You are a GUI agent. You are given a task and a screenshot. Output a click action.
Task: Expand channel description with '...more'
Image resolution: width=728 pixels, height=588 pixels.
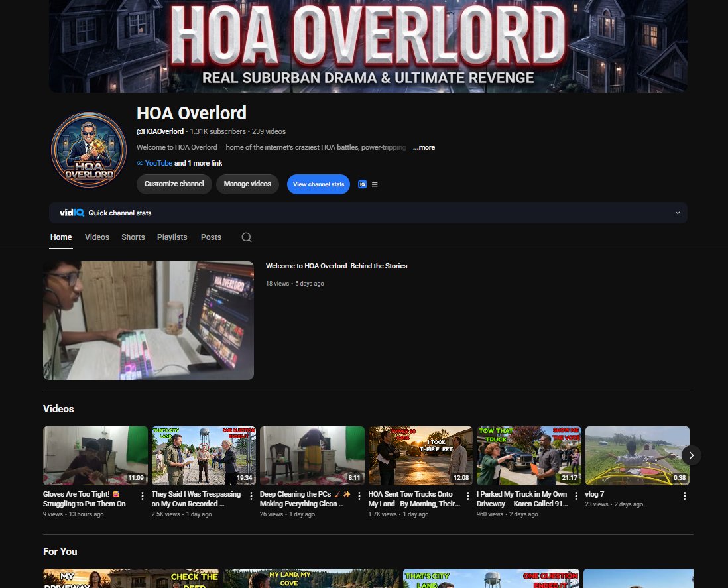coord(424,147)
